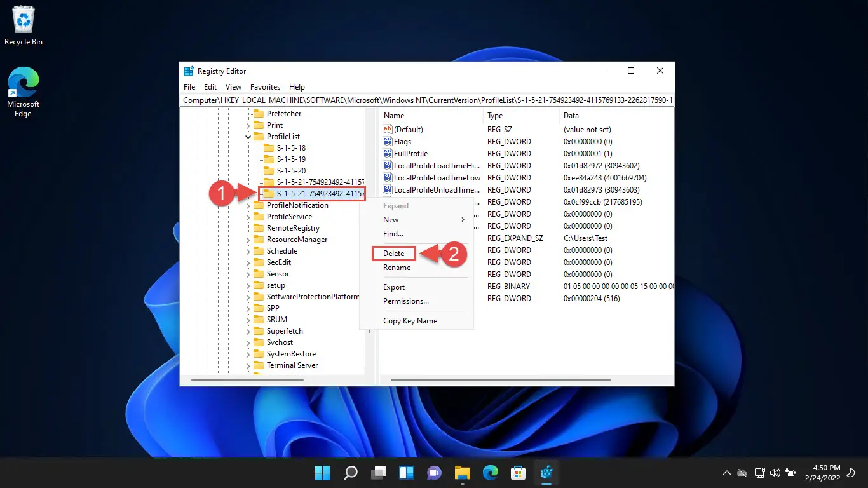This screenshot has width=868, height=488.
Task: Choose Delete in the context menu
Action: 393,254
